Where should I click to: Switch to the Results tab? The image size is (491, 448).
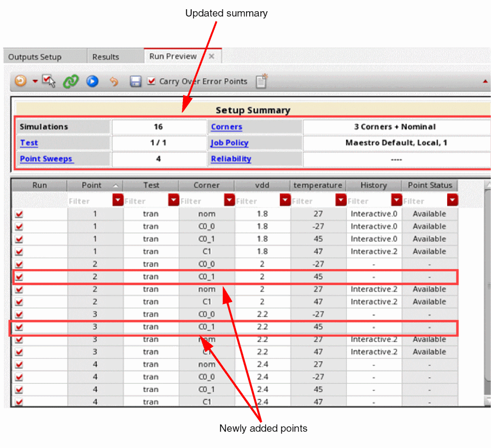106,57
